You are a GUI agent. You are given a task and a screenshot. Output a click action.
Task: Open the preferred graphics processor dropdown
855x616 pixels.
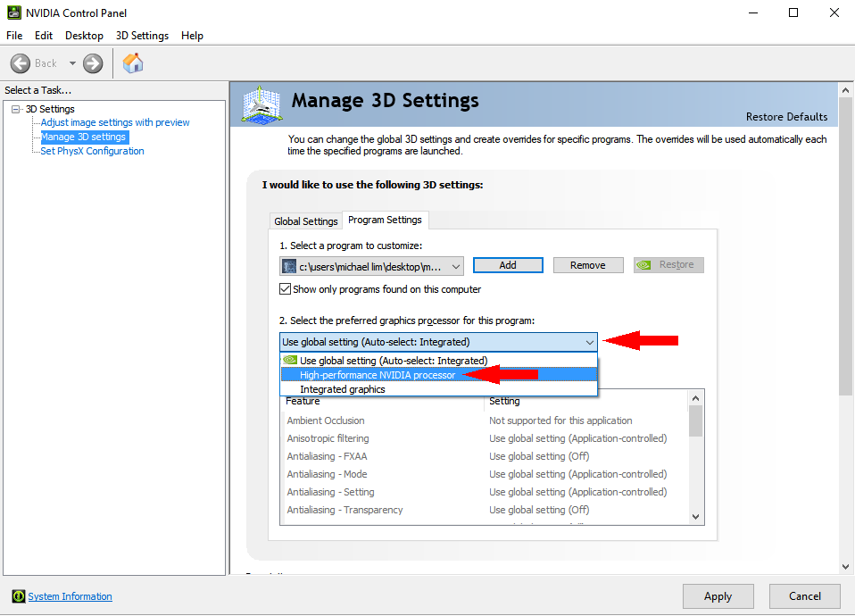tap(589, 342)
